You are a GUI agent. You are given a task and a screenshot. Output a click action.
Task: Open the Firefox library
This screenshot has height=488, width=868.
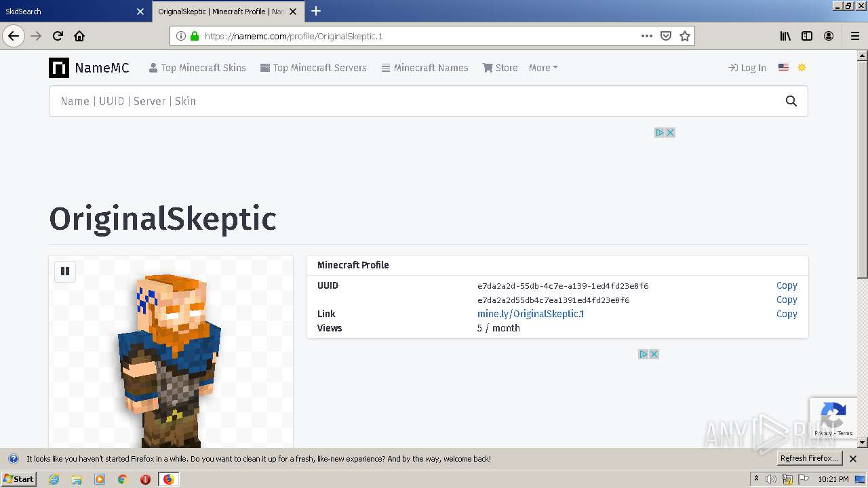pyautogui.click(x=785, y=36)
